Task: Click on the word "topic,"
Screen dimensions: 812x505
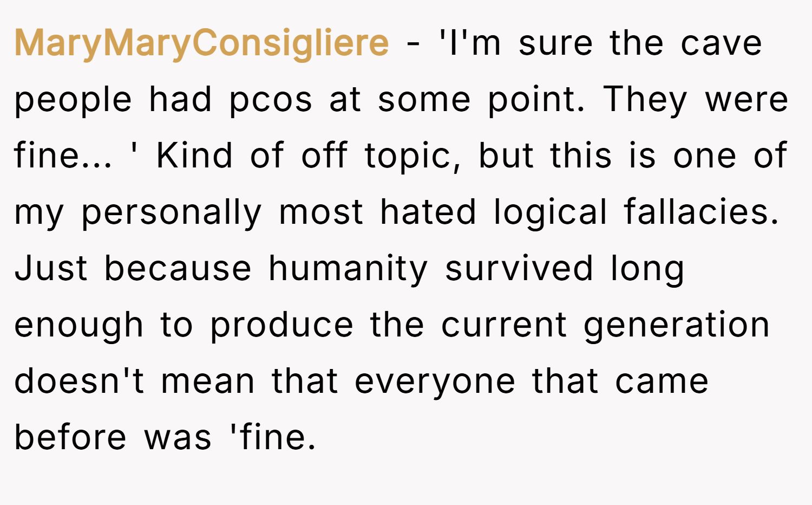Action: [x=413, y=156]
